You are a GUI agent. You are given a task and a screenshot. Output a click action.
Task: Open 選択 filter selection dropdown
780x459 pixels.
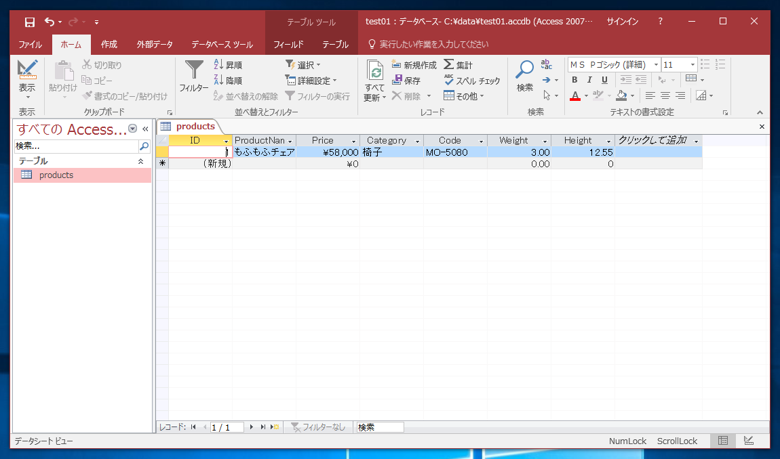303,65
